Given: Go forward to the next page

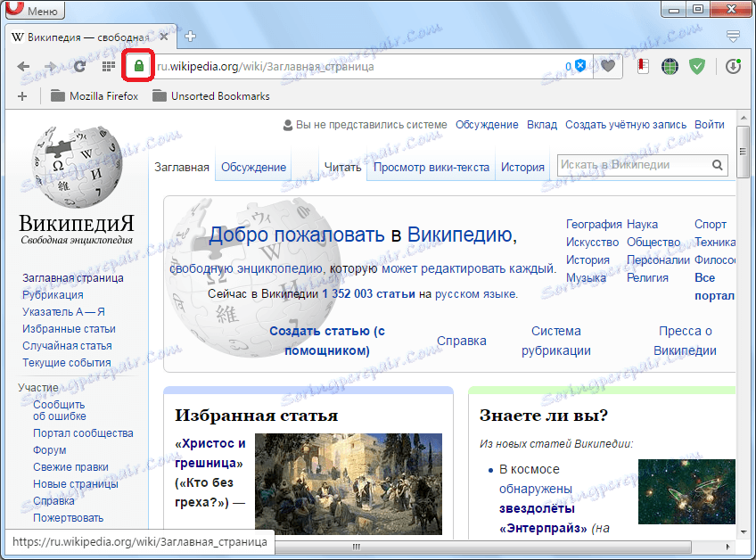Looking at the screenshot, I should tap(50, 67).
